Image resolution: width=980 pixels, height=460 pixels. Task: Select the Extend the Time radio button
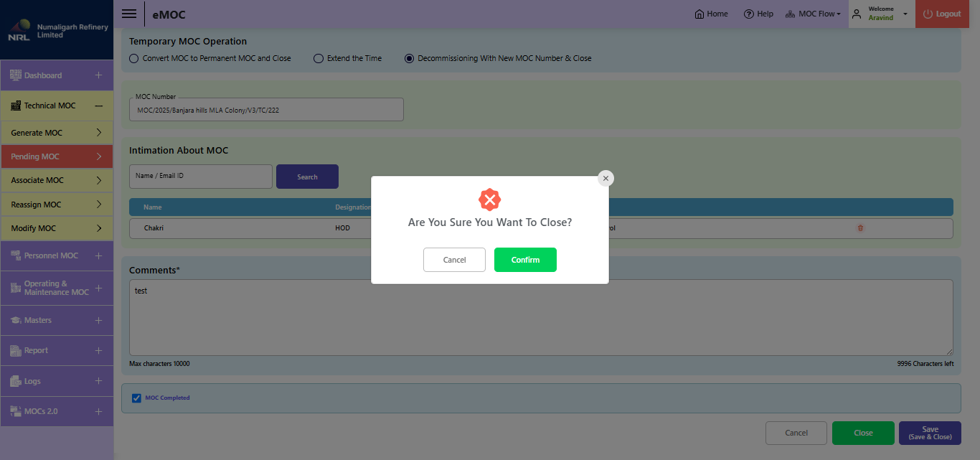319,58
